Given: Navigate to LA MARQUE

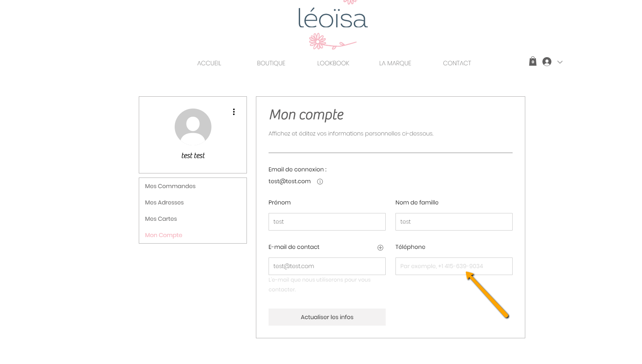Looking at the screenshot, I should click(395, 63).
